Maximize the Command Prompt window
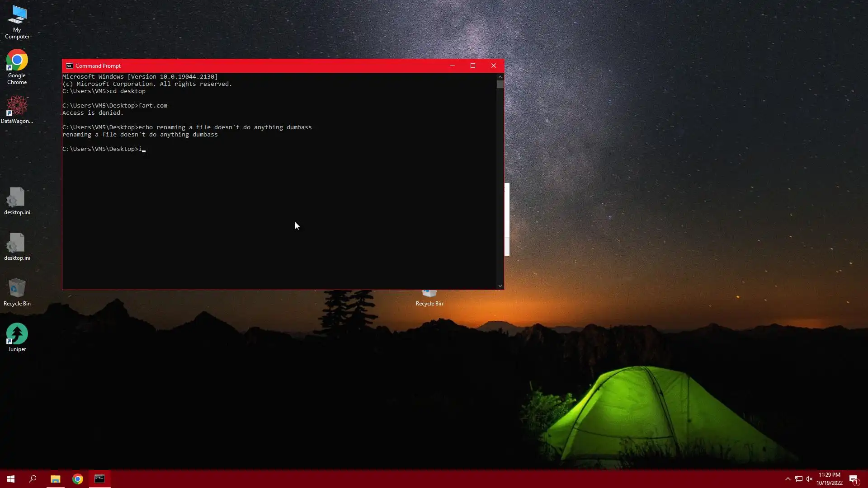868x488 pixels. point(473,66)
